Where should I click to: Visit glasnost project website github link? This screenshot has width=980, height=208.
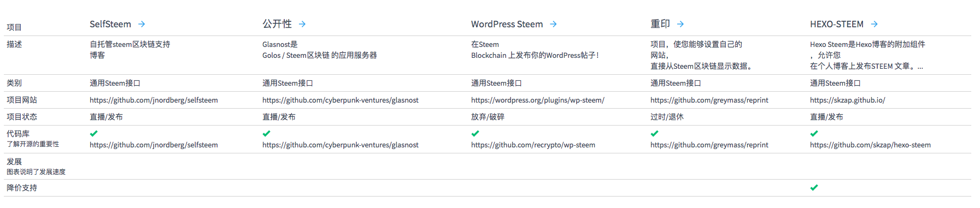(341, 100)
